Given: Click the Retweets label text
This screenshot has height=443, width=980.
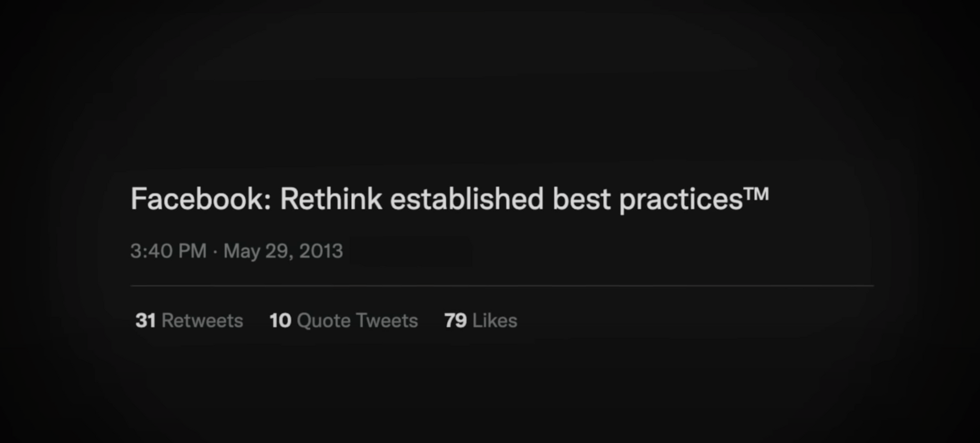Looking at the screenshot, I should pos(202,321).
